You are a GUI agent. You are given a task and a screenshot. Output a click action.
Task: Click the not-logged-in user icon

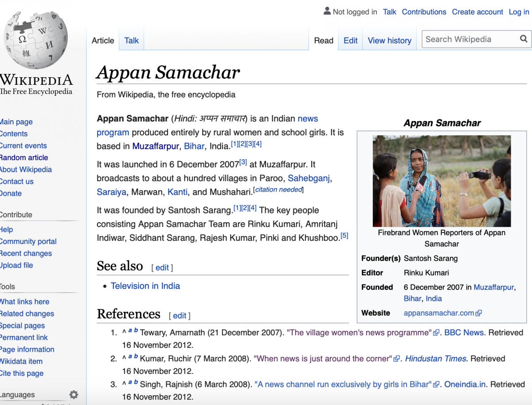[327, 11]
